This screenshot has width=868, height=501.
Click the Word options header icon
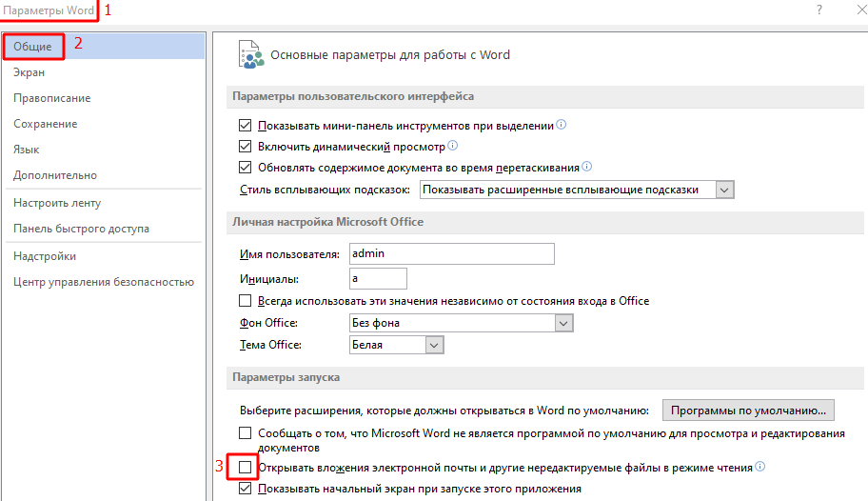click(x=250, y=54)
